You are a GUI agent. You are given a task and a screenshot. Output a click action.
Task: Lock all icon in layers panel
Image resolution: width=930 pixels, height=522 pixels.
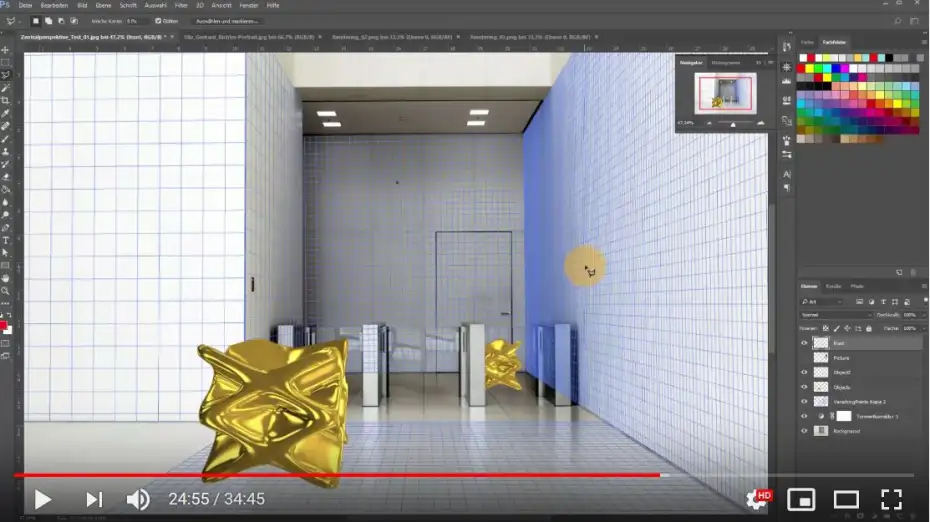(869, 328)
